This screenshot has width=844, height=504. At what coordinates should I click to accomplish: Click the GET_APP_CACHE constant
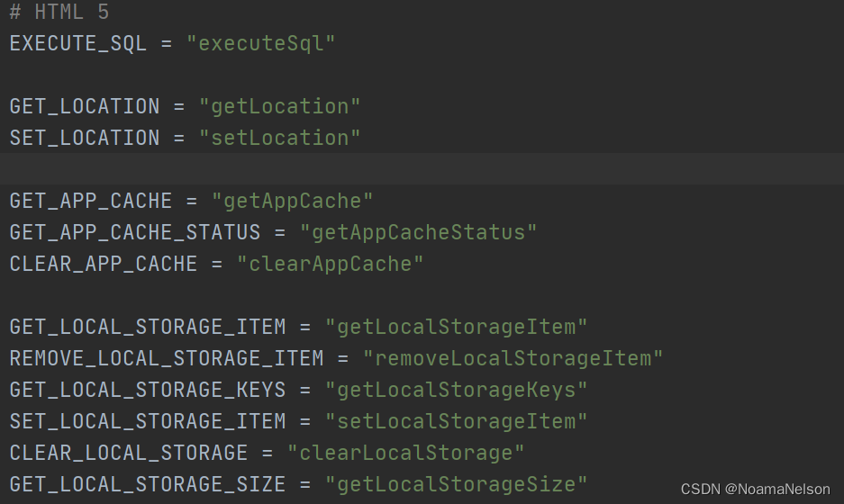coord(91,202)
